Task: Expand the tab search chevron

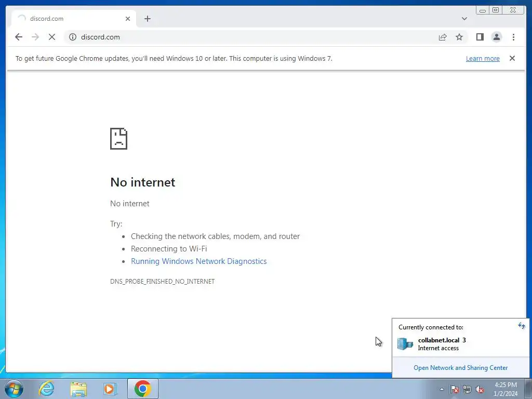Action: click(x=464, y=19)
